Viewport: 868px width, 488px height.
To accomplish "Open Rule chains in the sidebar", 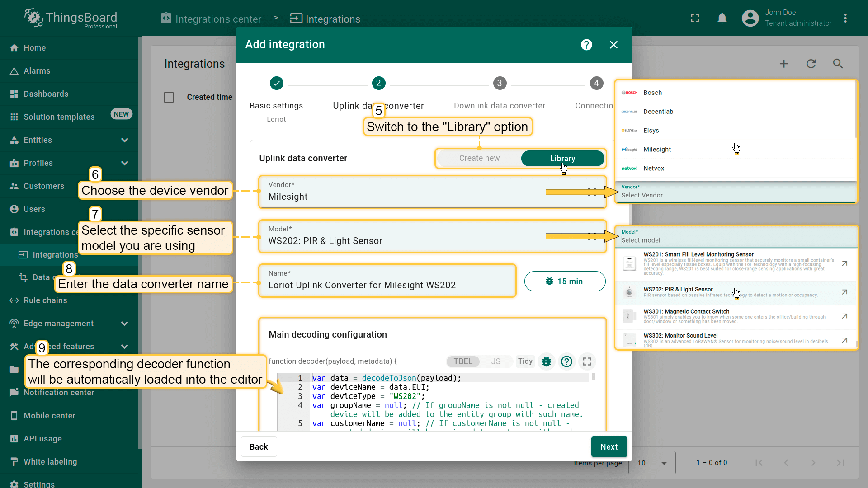I will coord(45,300).
